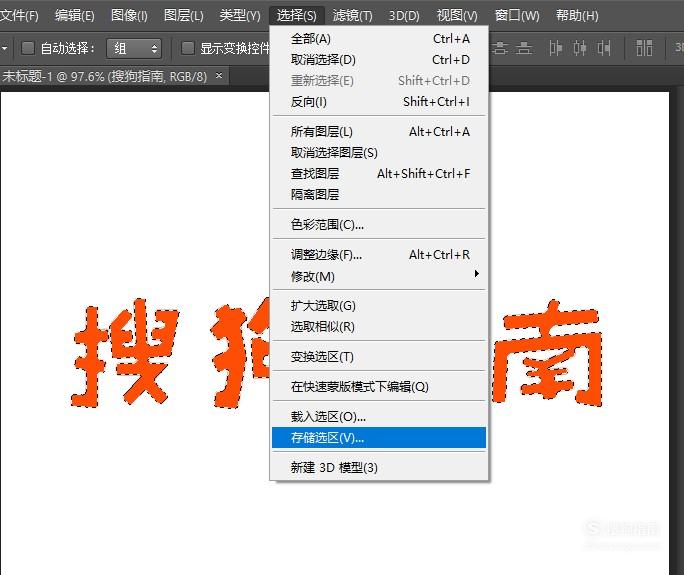
Task: Open 载入选区(O)... dialog
Action: (379, 417)
